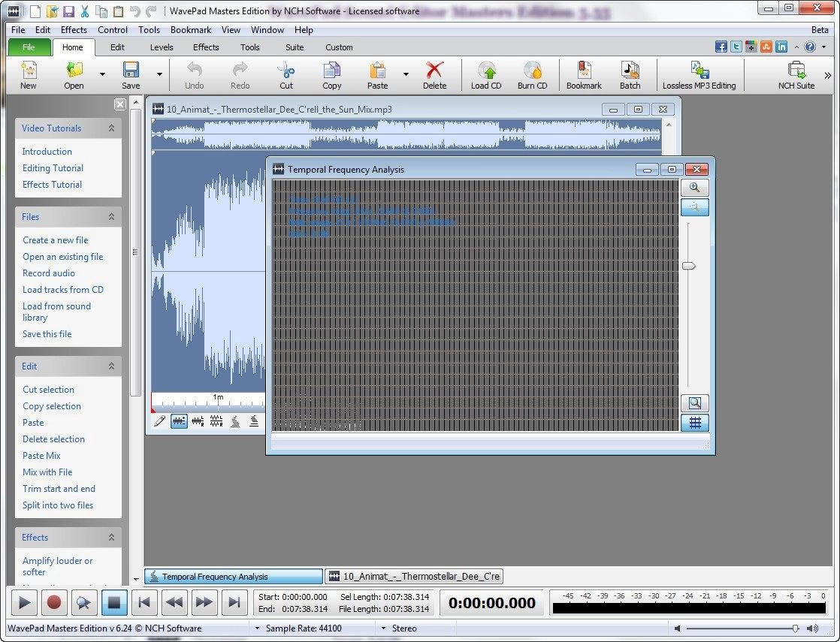Switch to the Custom ribbon tab

339,47
